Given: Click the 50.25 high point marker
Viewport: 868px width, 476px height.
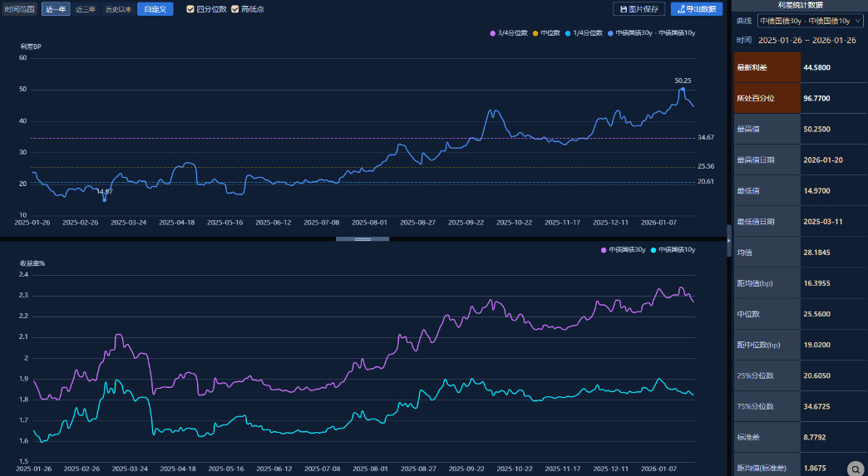Looking at the screenshot, I should point(683,88).
